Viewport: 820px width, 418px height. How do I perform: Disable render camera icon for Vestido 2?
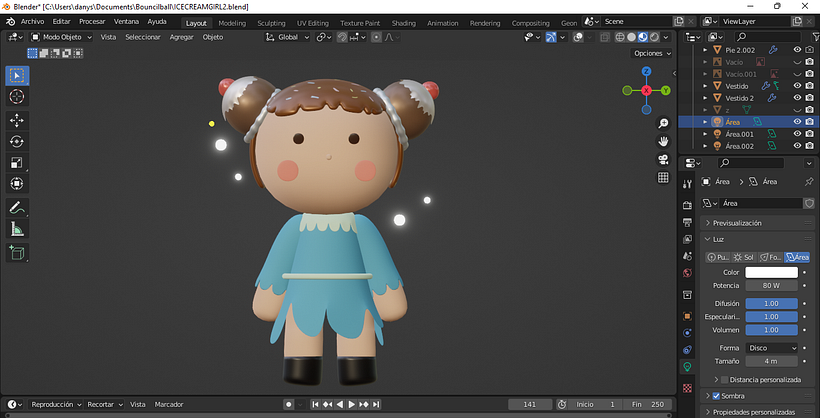coord(809,98)
